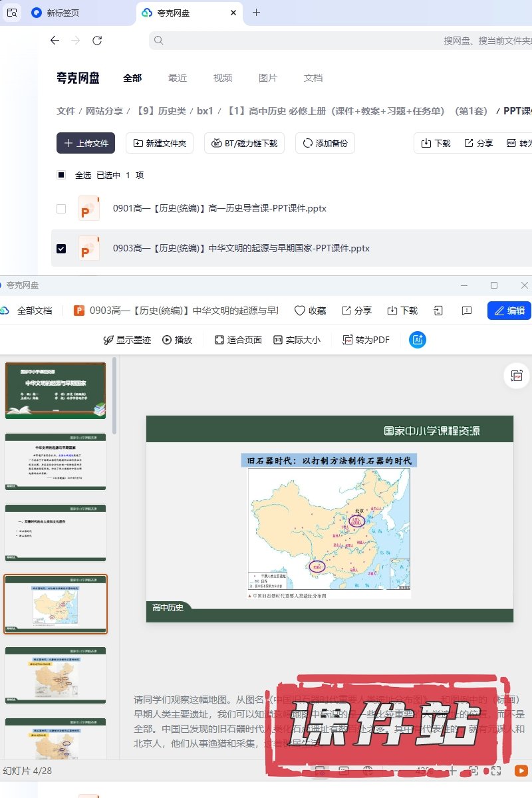The height and width of the screenshot is (798, 532).
Task: Click the floating PDF export icon on slide
Action: (517, 376)
